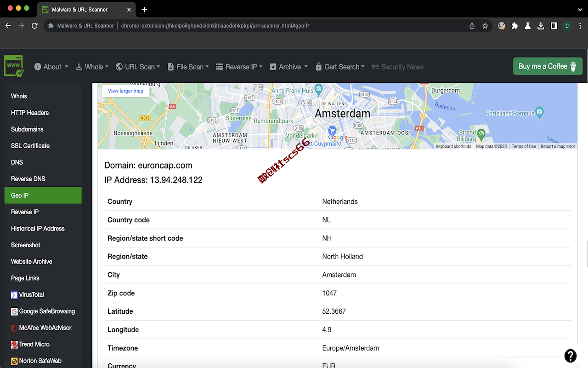Click the Europe/Amsterdam timezone value
Image resolution: width=588 pixels, height=368 pixels.
[351, 348]
